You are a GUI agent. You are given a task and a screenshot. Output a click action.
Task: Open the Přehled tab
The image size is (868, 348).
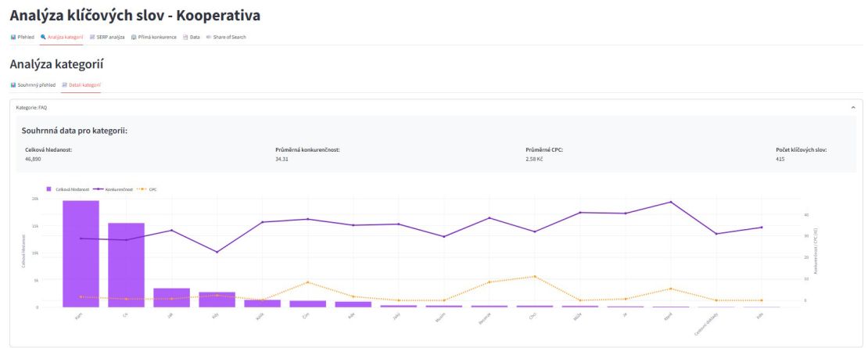click(x=22, y=37)
